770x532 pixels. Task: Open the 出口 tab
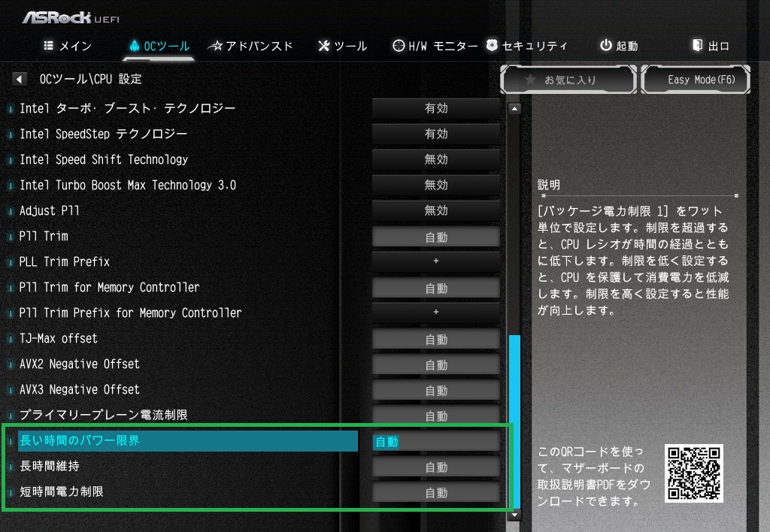[711, 46]
